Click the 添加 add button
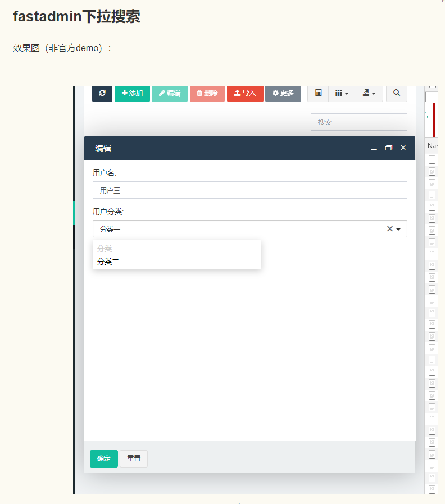 (x=132, y=94)
